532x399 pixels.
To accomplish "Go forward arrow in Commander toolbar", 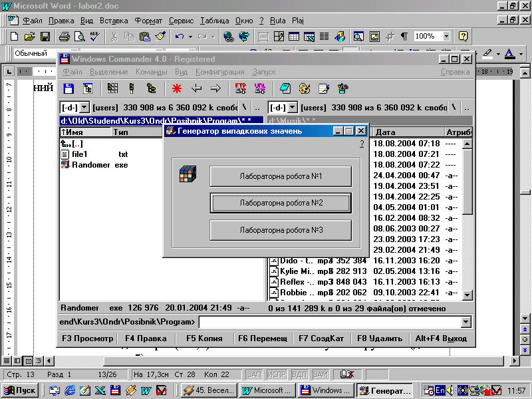I will click(x=215, y=88).
